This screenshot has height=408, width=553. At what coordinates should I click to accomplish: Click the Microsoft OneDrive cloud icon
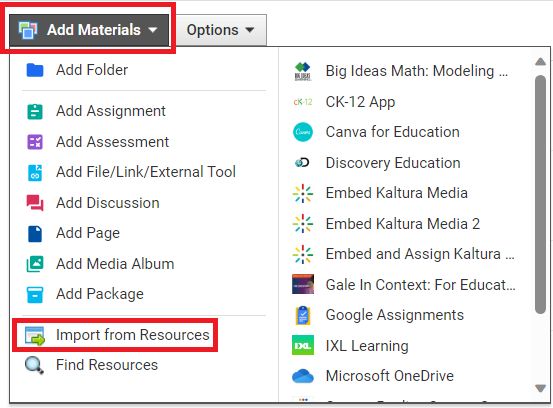click(x=303, y=376)
